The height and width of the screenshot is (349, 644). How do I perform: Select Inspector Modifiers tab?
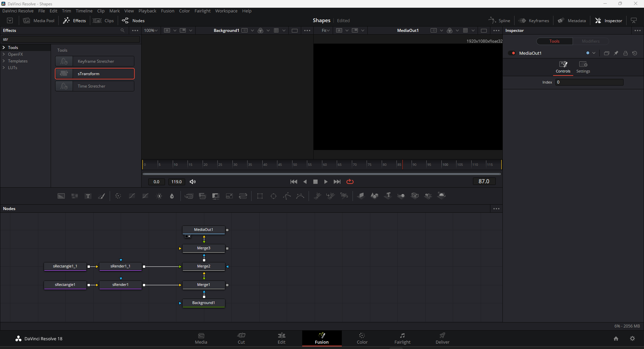[591, 41]
